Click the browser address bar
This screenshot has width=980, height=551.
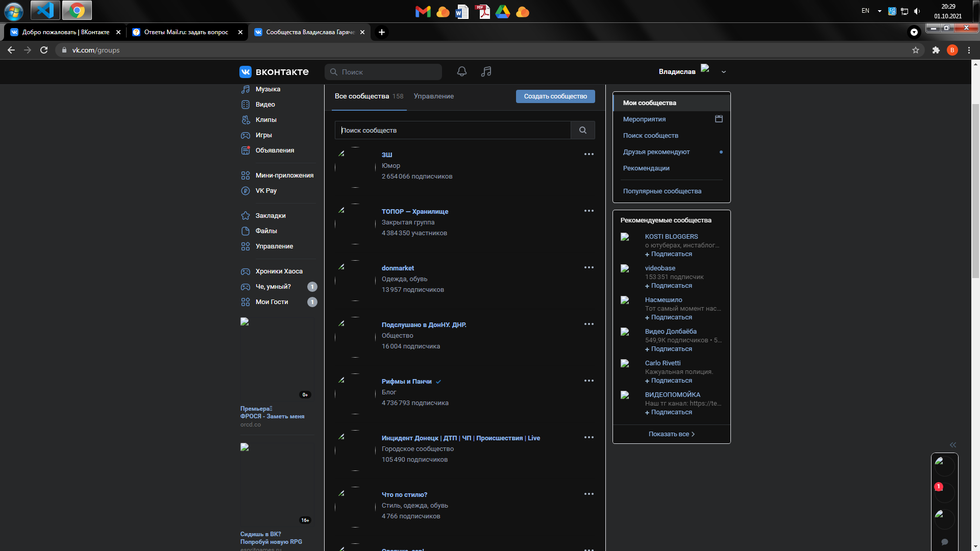[x=485, y=50]
